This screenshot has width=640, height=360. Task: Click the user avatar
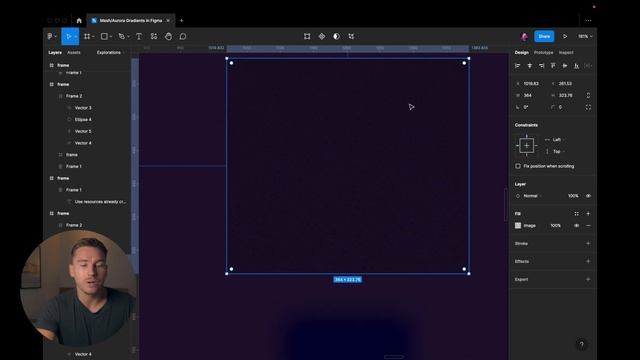click(x=524, y=37)
